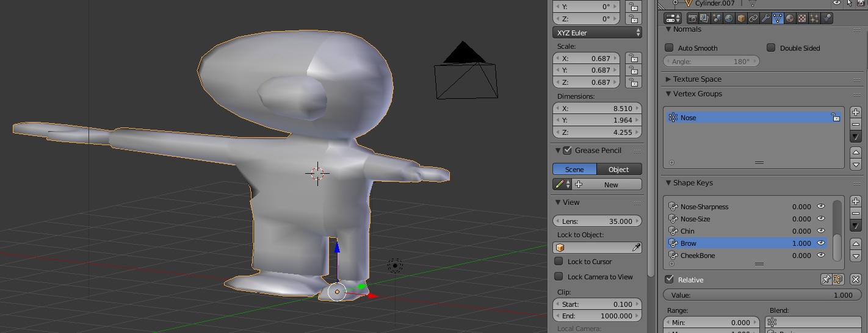Mute the Nose-Sharpness shape key eye
This screenshot has height=333, width=868.
pos(821,206)
